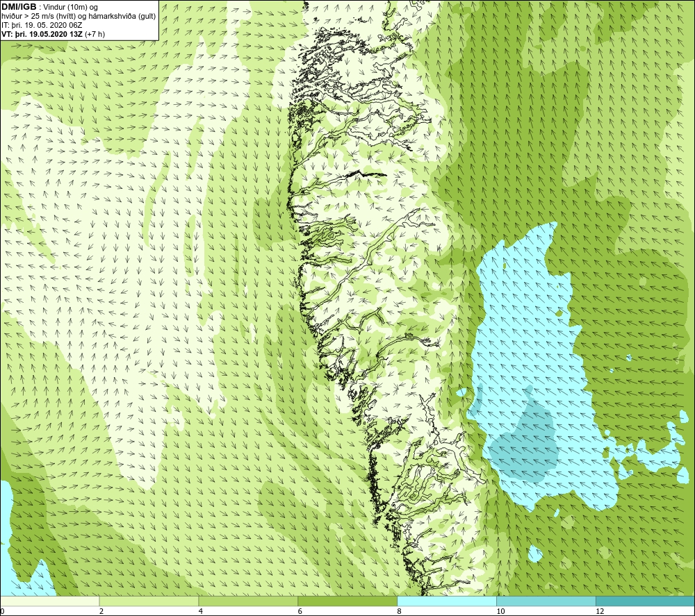Image resolution: width=695 pixels, height=616 pixels.
Task: Click the scale label '2'
Action: tap(101, 611)
